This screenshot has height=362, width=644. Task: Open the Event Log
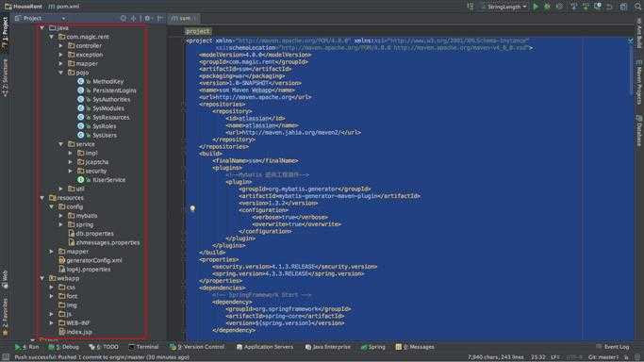pyautogui.click(x=612, y=347)
